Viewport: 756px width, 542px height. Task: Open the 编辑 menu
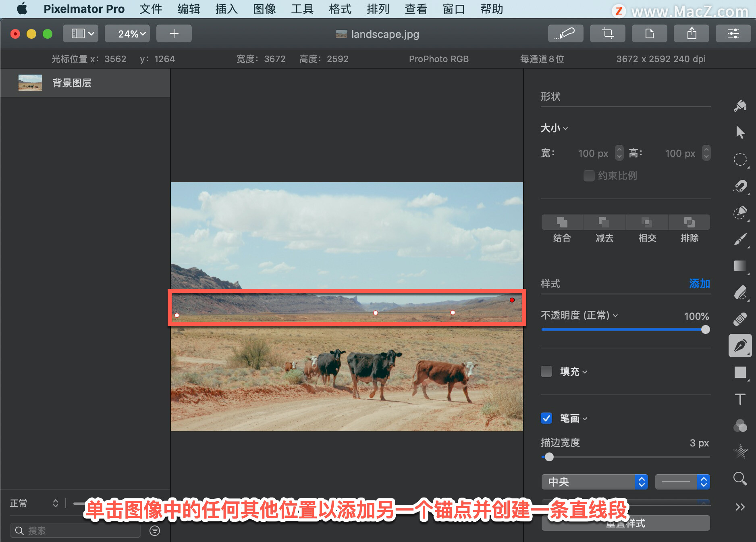(189, 9)
